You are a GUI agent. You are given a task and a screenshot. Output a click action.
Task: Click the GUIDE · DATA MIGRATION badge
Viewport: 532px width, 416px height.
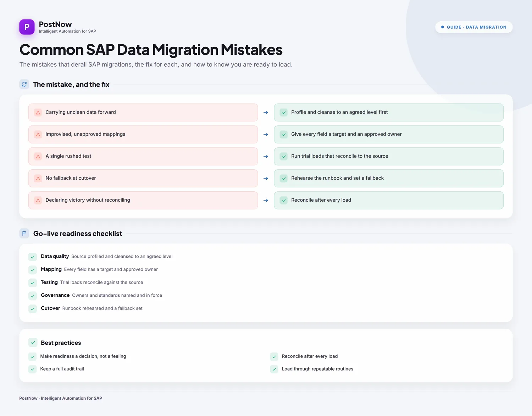(474, 27)
